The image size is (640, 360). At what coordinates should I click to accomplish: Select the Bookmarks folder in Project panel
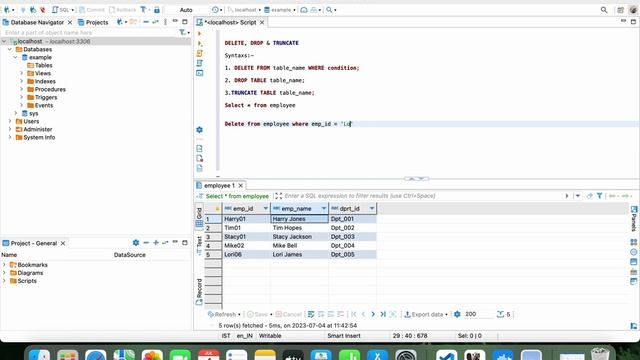(29, 265)
